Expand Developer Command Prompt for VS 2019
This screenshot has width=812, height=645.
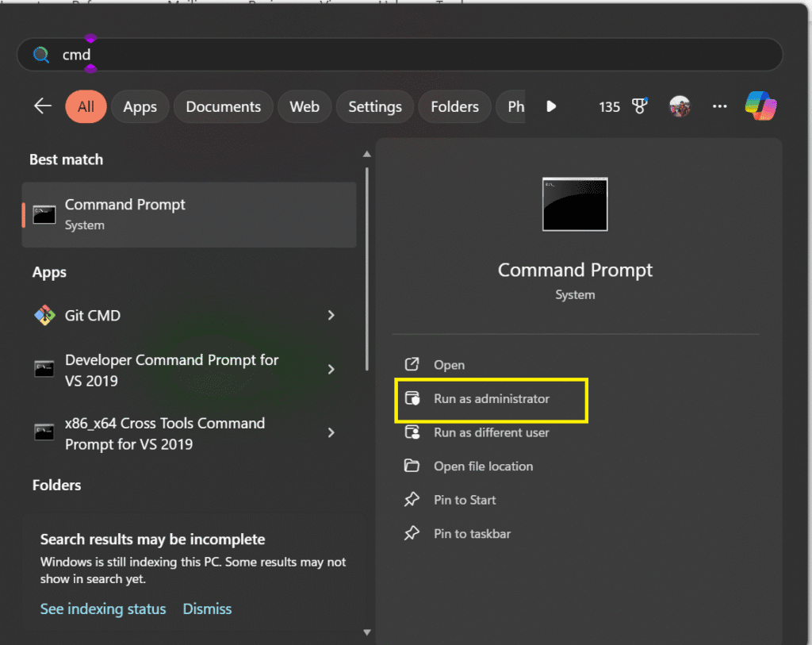coord(331,369)
